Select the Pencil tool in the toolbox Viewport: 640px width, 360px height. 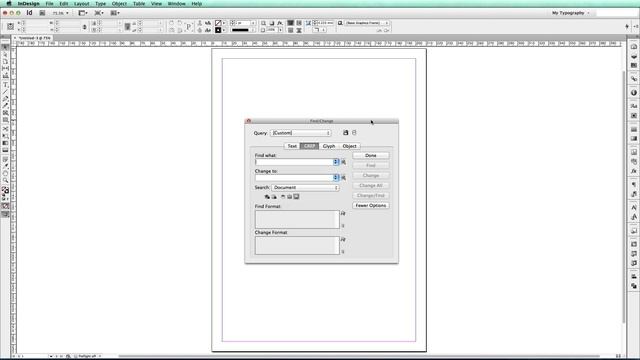(5, 106)
